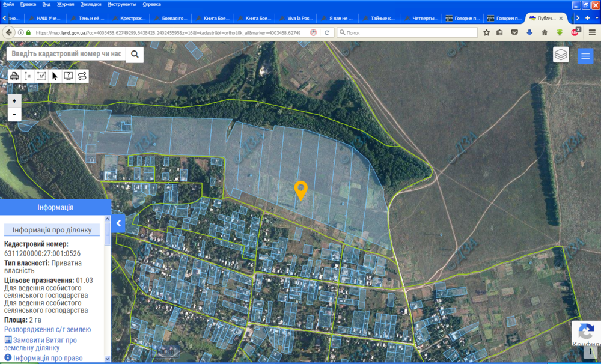The height and width of the screenshot is (364, 601).
Task: Click the print map icon
Action: pos(14,76)
